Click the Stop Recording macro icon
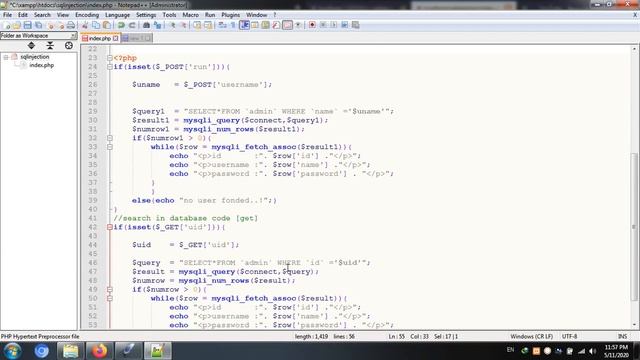Image resolution: width=640 pixels, height=360 pixels. coord(323,25)
